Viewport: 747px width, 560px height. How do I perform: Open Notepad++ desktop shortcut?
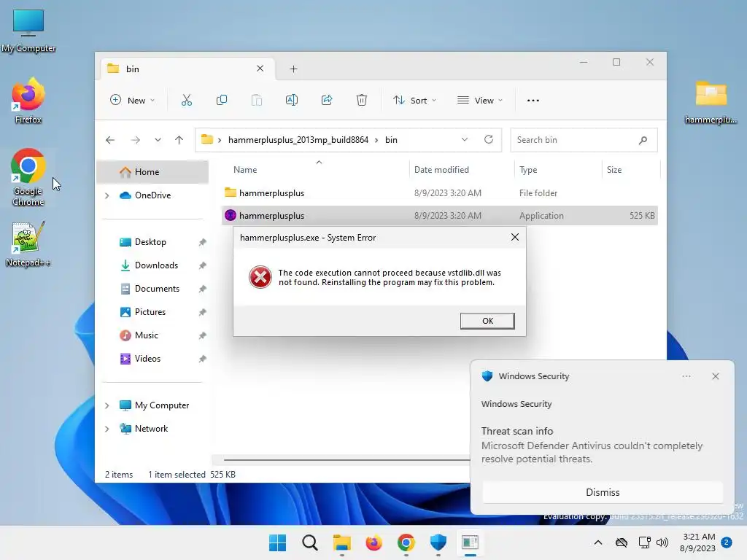point(28,244)
